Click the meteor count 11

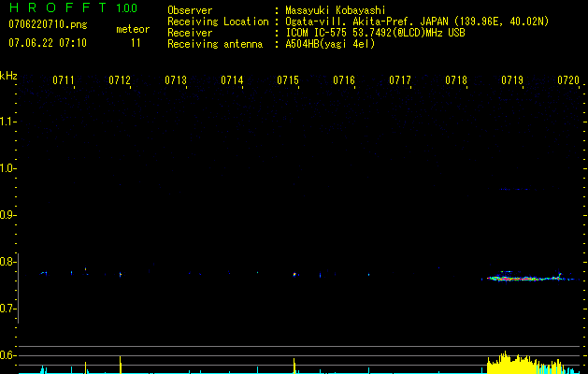click(136, 43)
